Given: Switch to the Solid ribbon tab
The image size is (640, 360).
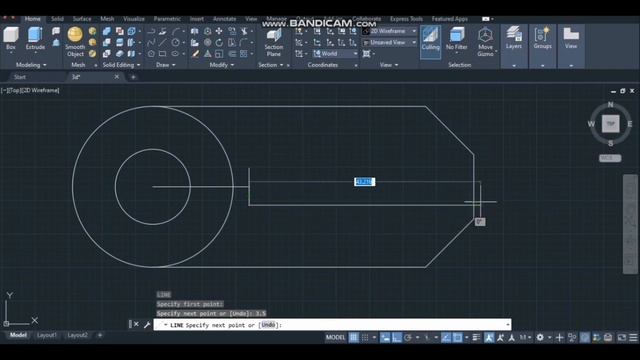Looking at the screenshot, I should coord(57,19).
